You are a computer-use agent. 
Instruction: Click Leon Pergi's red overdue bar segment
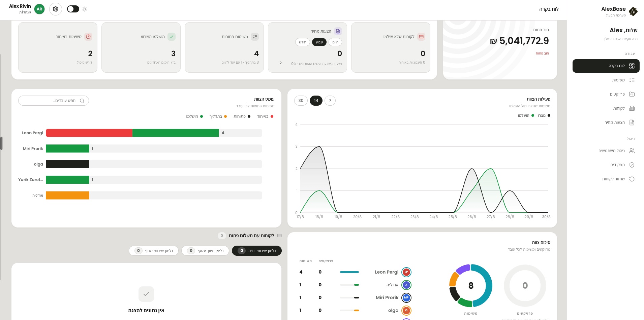pos(89,133)
